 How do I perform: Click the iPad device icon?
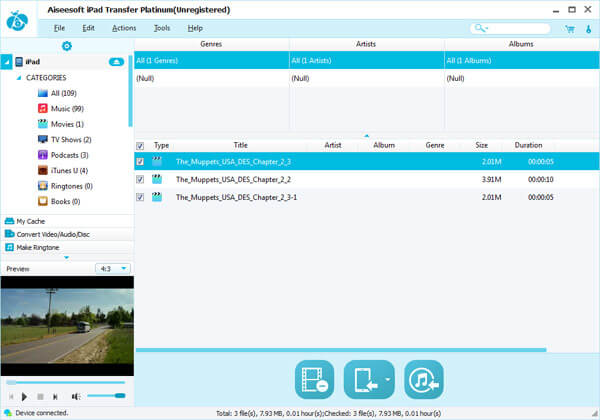(x=19, y=62)
